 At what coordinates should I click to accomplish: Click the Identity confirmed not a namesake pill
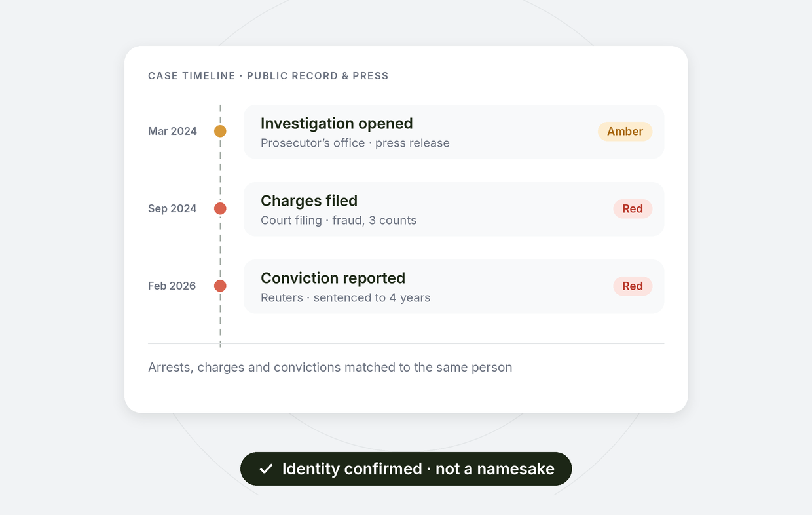click(406, 468)
